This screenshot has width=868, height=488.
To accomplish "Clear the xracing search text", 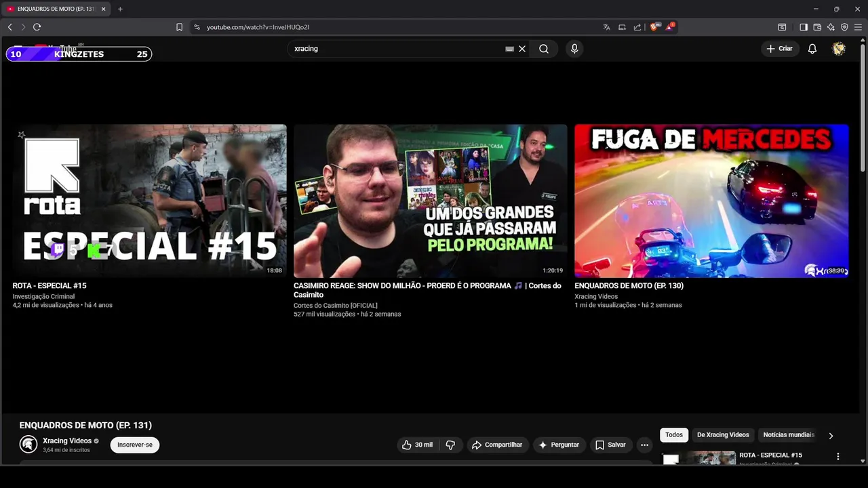I will click(522, 49).
